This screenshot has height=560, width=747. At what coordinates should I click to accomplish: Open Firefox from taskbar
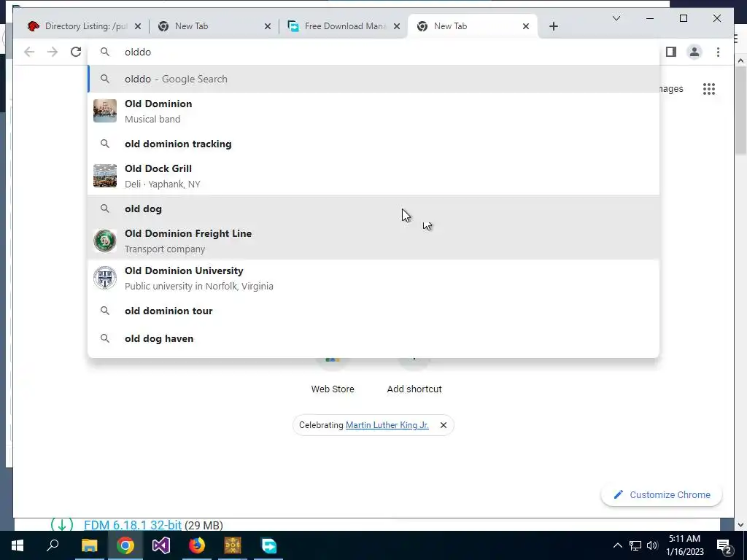(197, 545)
